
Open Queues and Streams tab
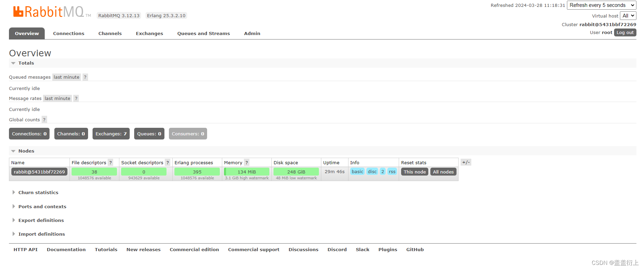point(204,34)
